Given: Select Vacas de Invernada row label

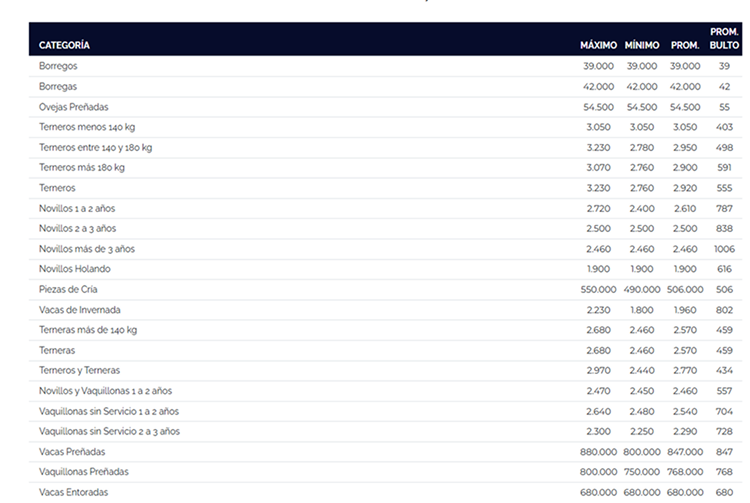Looking at the screenshot, I should coord(80,310).
